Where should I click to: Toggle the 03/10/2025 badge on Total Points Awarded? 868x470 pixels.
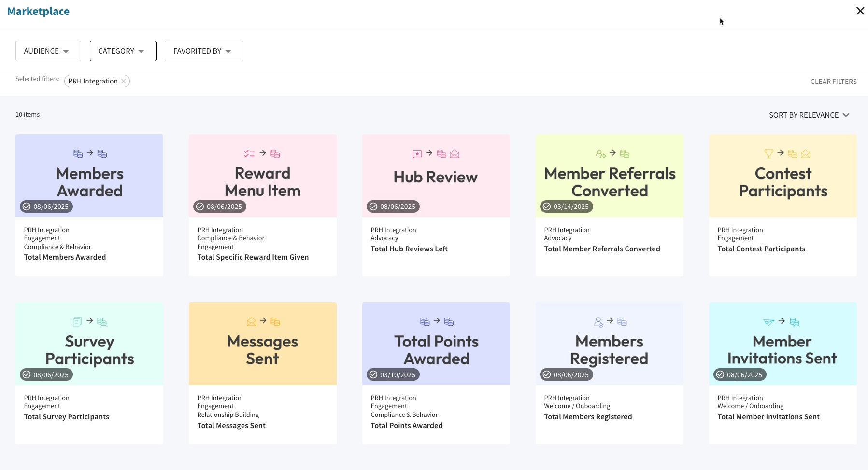[x=393, y=374]
